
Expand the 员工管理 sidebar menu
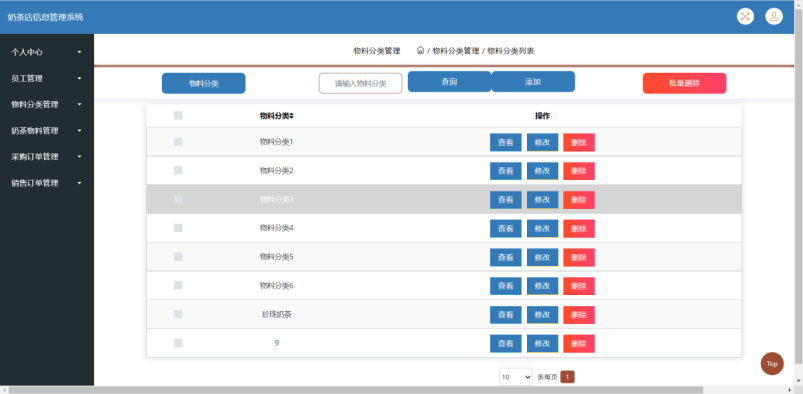point(47,78)
